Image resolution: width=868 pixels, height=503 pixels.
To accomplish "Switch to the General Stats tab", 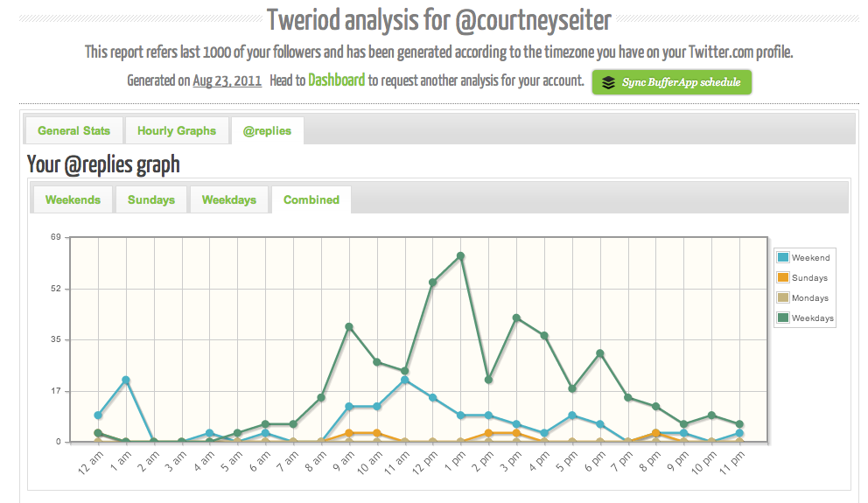I will pyautogui.click(x=73, y=130).
